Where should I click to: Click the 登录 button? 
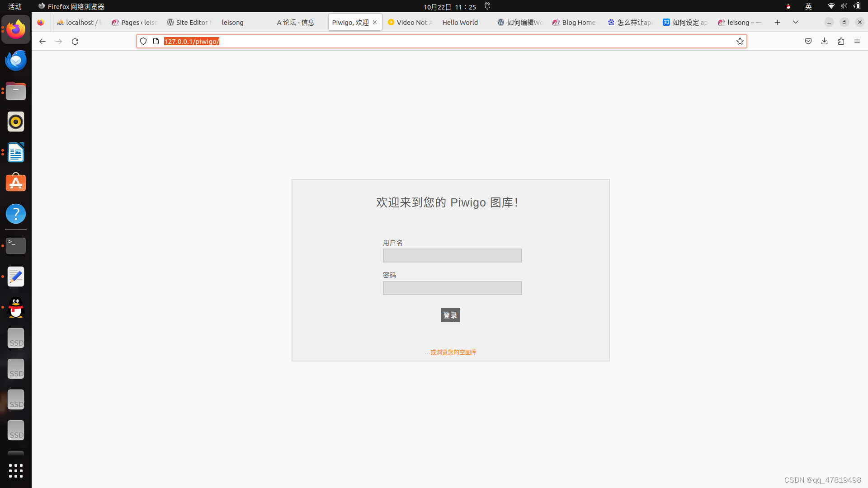click(450, 315)
